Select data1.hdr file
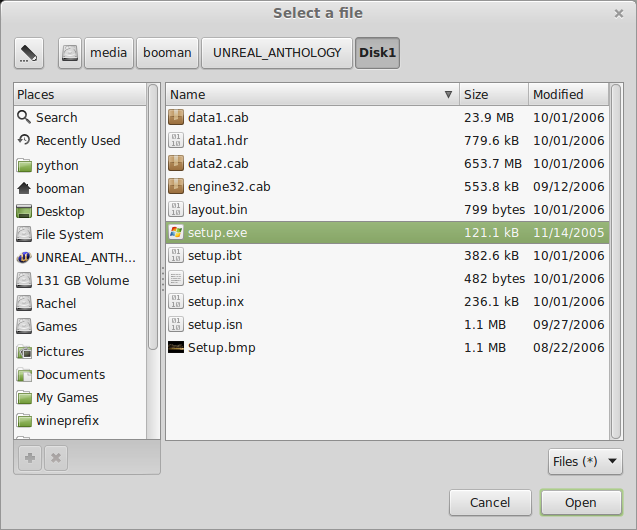 coord(388,141)
